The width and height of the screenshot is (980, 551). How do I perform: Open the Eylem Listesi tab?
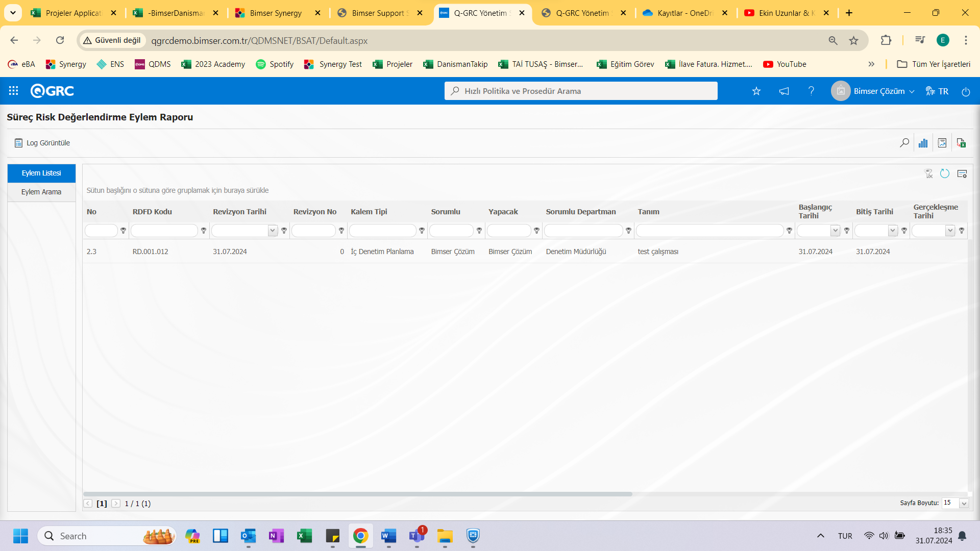41,173
